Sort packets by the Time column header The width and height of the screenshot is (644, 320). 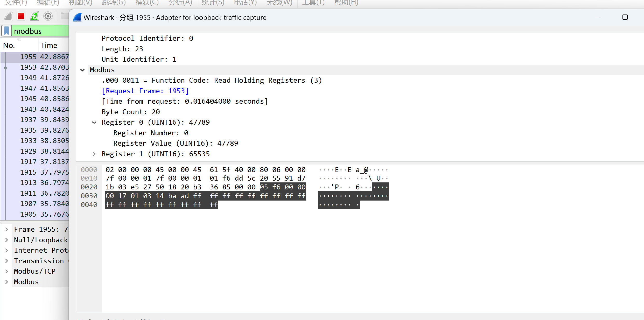[49, 45]
